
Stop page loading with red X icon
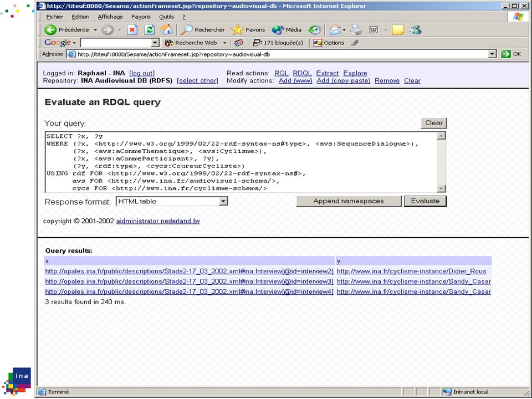[x=132, y=30]
